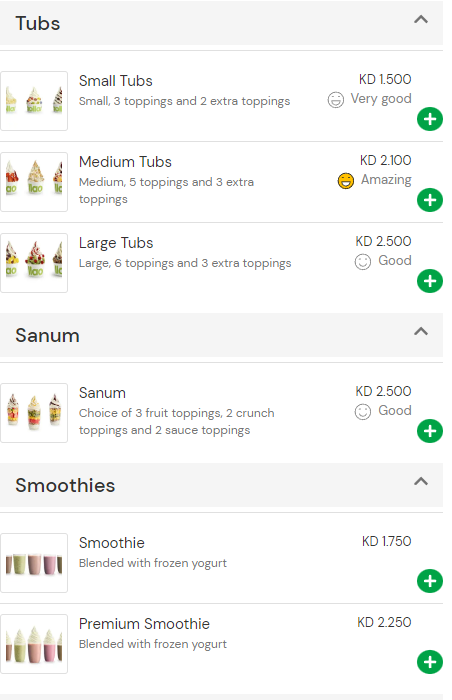Select the Sanum item title

pyautogui.click(x=102, y=393)
